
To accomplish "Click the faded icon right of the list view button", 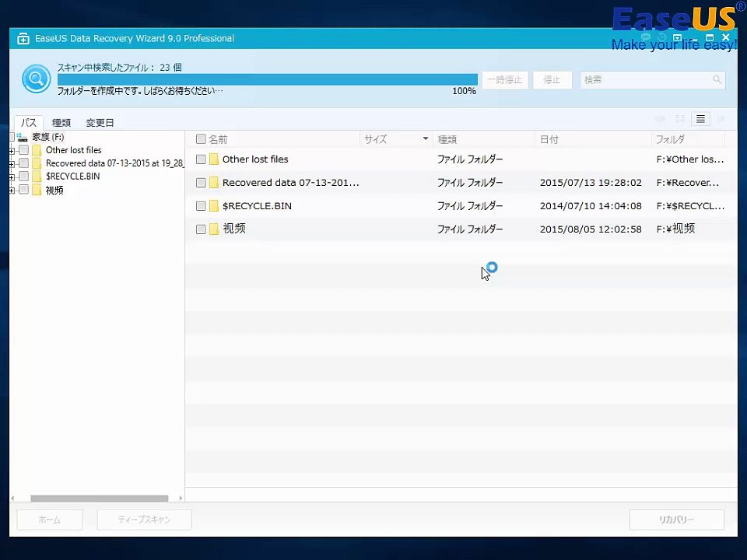I will click(x=721, y=118).
